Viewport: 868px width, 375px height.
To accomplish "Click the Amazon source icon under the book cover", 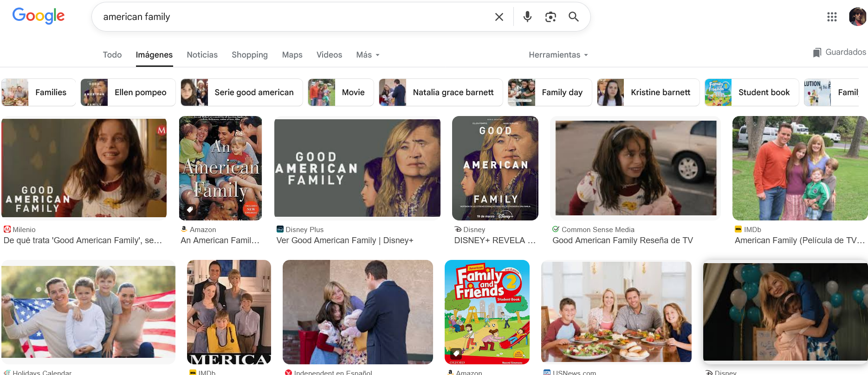I will click(184, 229).
